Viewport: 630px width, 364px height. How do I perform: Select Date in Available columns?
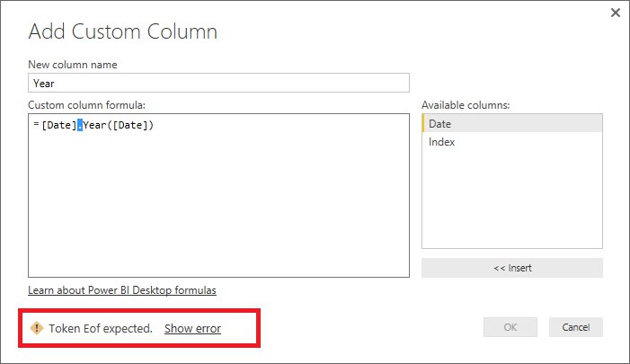click(x=512, y=123)
